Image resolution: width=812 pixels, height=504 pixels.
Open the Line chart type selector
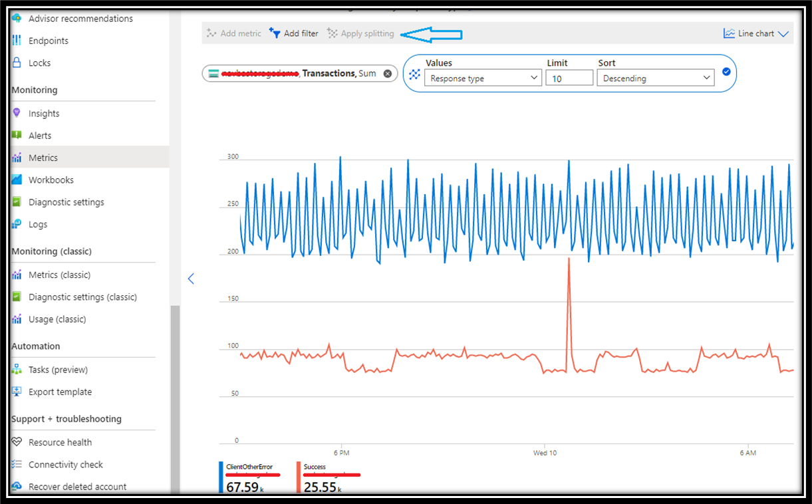(x=756, y=33)
